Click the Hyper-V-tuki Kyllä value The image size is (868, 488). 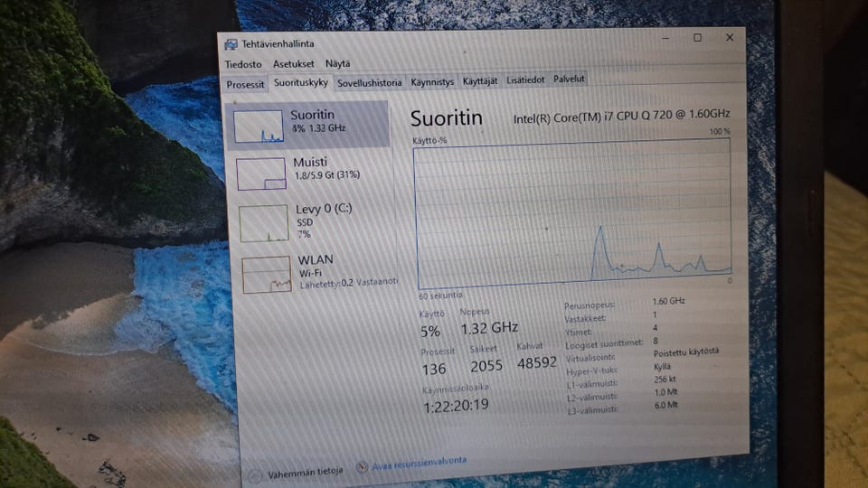point(662,366)
